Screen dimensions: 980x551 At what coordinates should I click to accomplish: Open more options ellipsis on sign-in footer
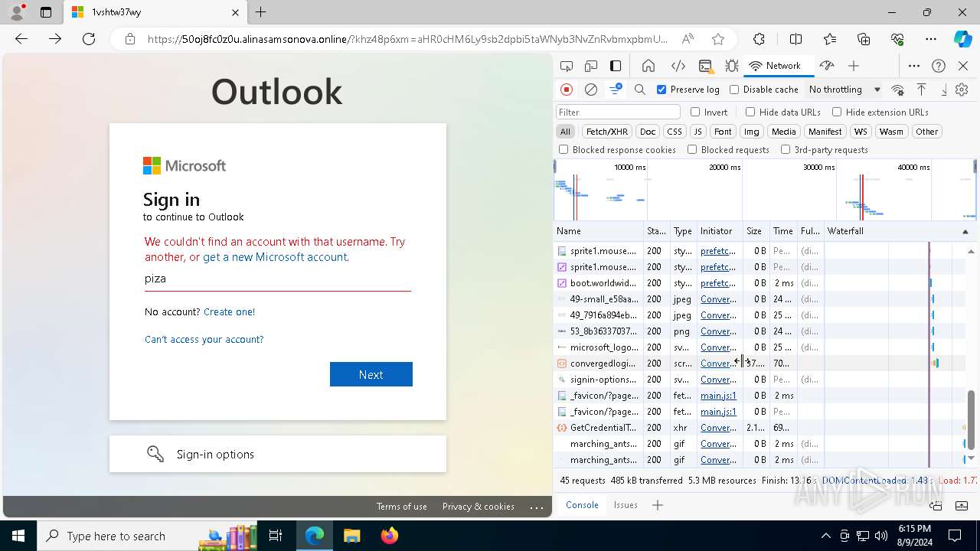pos(537,507)
